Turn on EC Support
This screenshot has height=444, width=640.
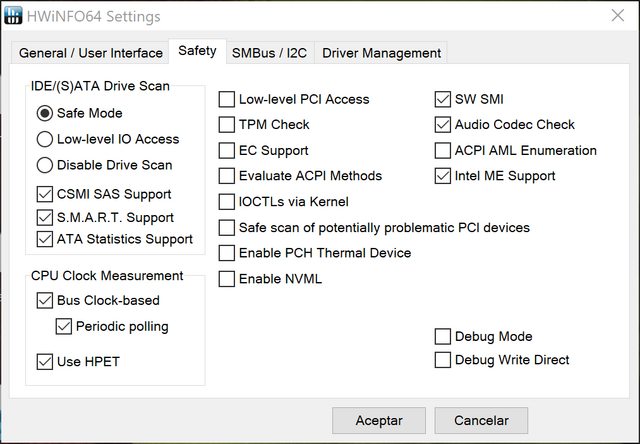pyautogui.click(x=227, y=151)
